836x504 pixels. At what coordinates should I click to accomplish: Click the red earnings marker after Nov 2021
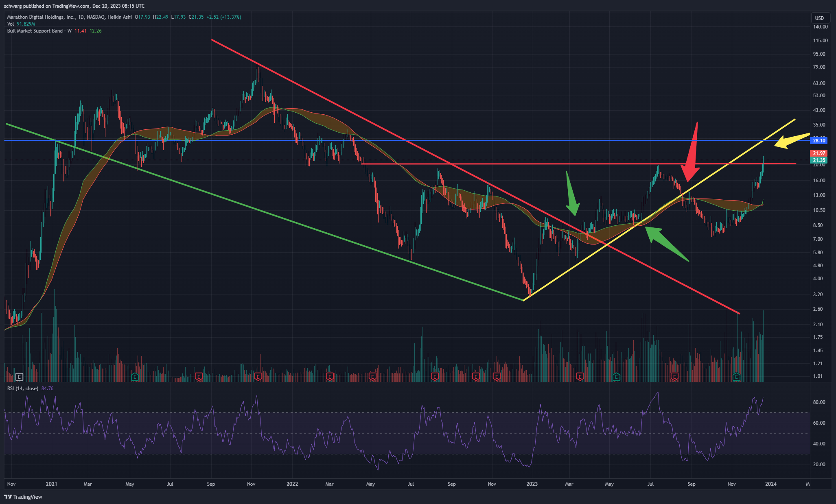click(x=258, y=377)
